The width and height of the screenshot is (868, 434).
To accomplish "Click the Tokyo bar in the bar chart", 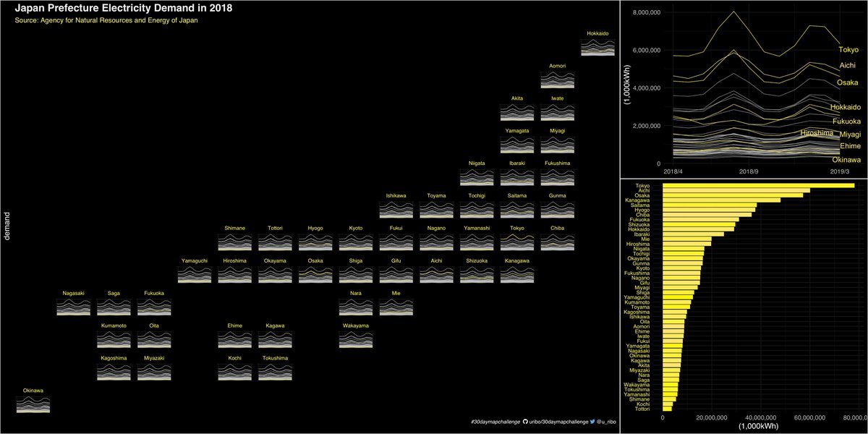I will pos(758,185).
